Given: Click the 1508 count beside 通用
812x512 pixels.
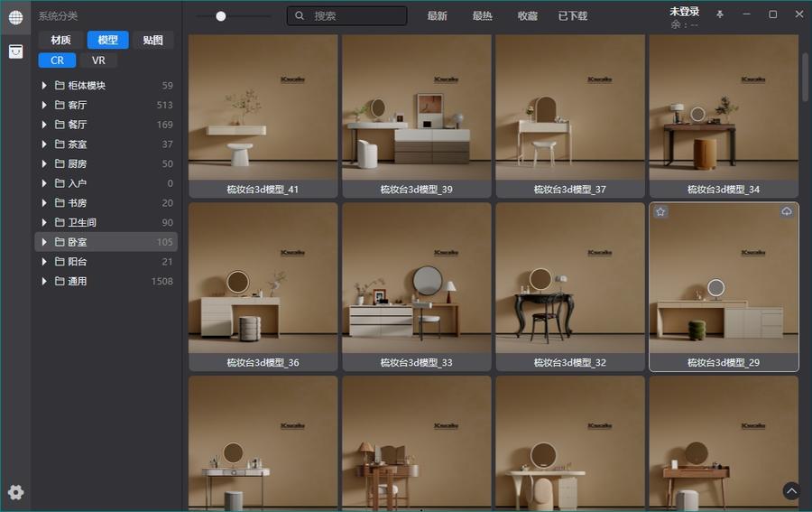Looking at the screenshot, I should 162,282.
